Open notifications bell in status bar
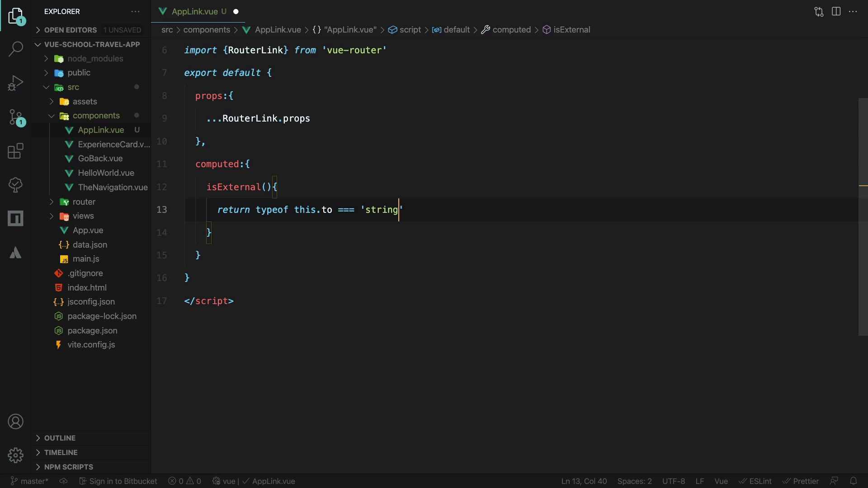Image resolution: width=868 pixels, height=488 pixels. click(x=853, y=481)
